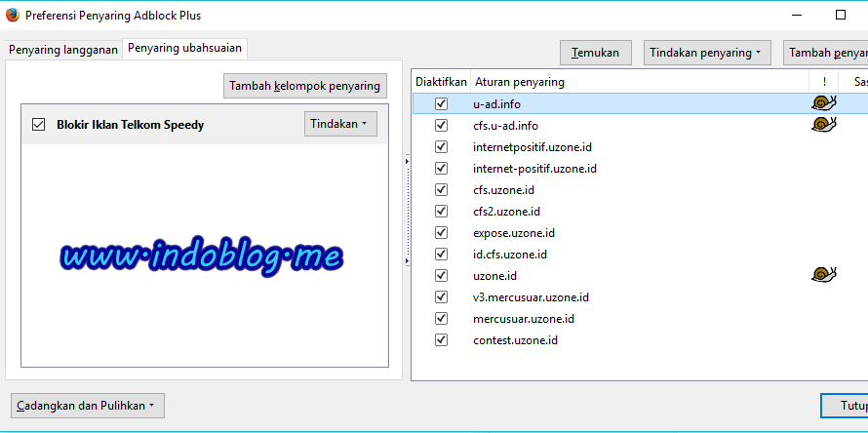This screenshot has width=868, height=433.
Task: Select the u-ad.info filter rule text
Action: coord(496,104)
